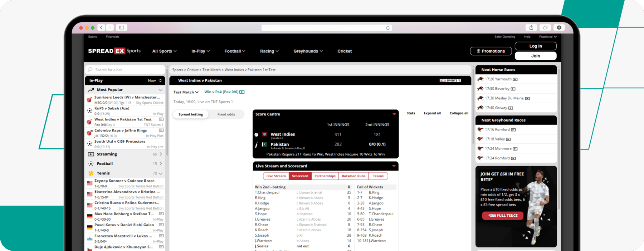Select the Scorecard tab

(300, 176)
